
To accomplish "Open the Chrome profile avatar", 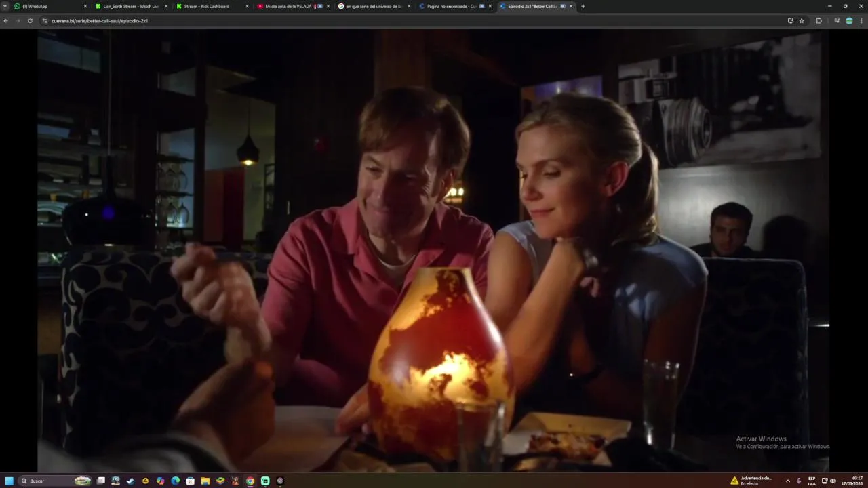I will pyautogui.click(x=849, y=21).
